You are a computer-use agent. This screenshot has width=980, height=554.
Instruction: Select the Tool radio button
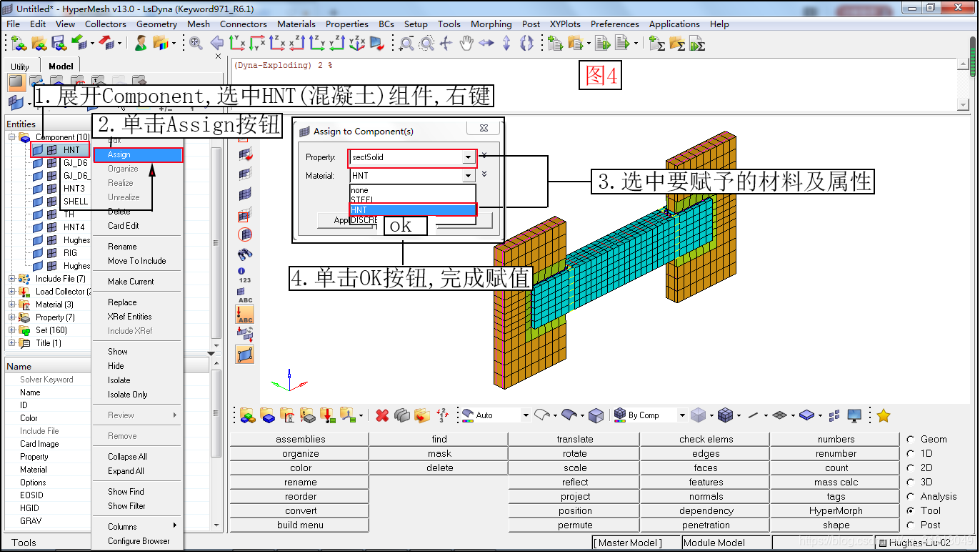click(910, 510)
